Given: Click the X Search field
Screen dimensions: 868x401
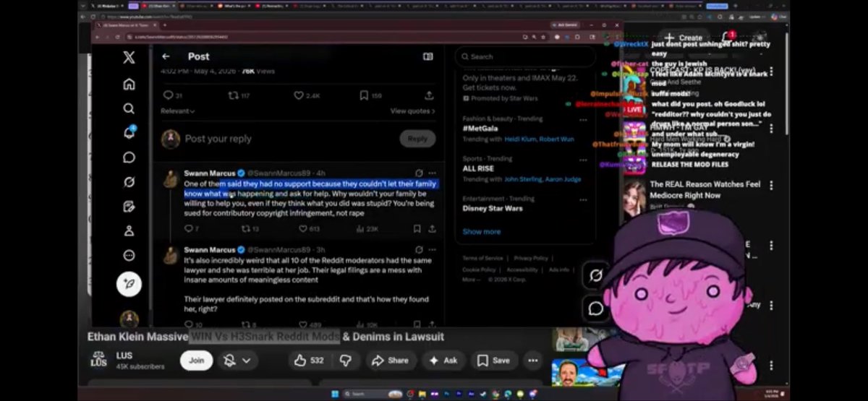Looking at the screenshot, I should pyautogui.click(x=526, y=56).
